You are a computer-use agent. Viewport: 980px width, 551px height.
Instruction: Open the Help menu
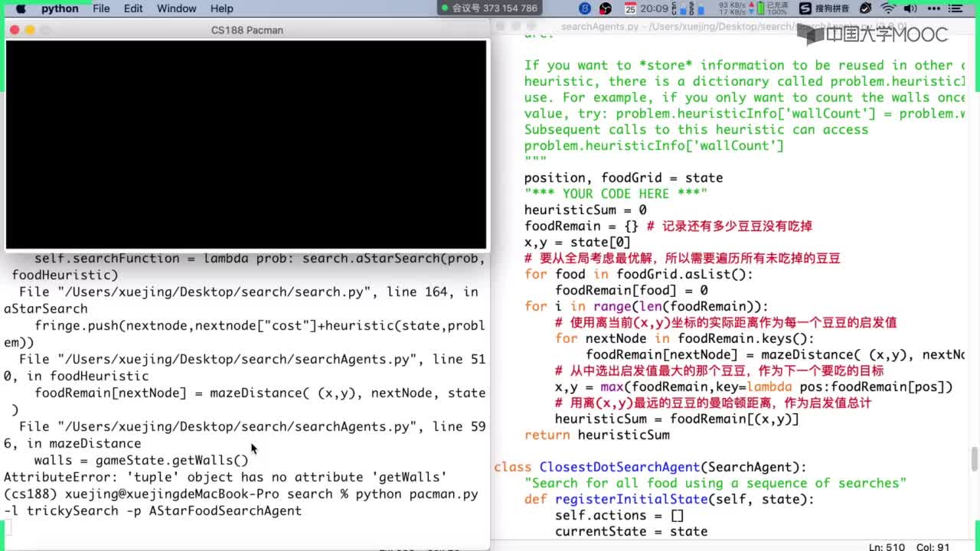click(x=221, y=8)
